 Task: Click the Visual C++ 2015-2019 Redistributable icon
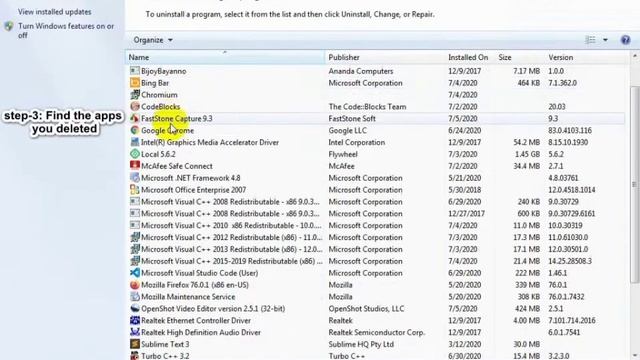[x=135, y=260]
